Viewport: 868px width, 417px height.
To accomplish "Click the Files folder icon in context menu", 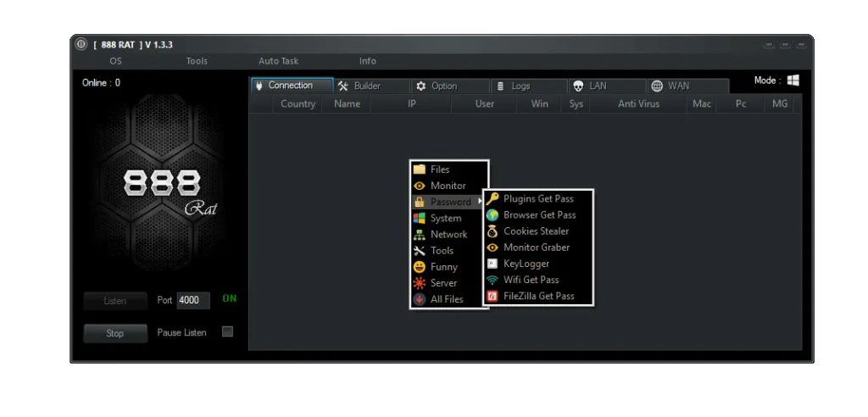I will pyautogui.click(x=419, y=170).
